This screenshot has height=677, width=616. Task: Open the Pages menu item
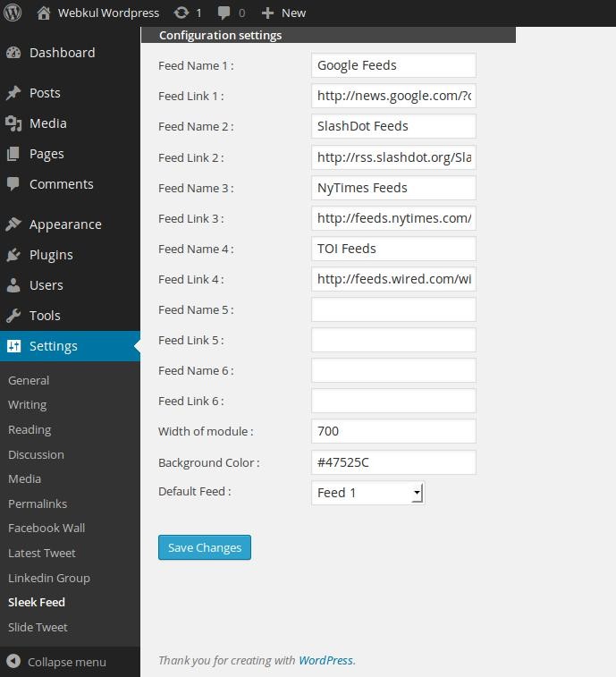tap(46, 154)
